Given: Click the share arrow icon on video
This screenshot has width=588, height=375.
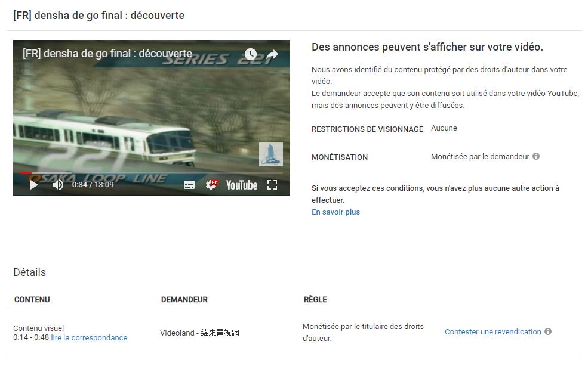Looking at the screenshot, I should [x=272, y=55].
